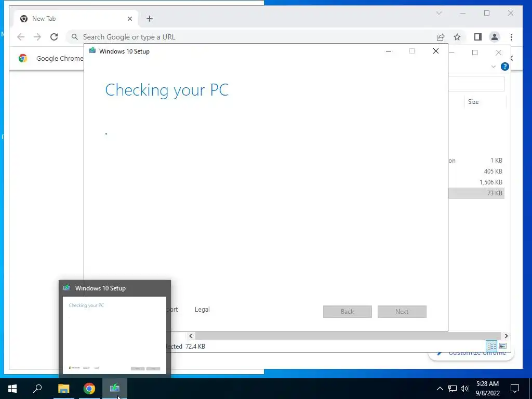Click the Back button in Setup
Viewport: 532px width, 399px height.
coord(348,312)
